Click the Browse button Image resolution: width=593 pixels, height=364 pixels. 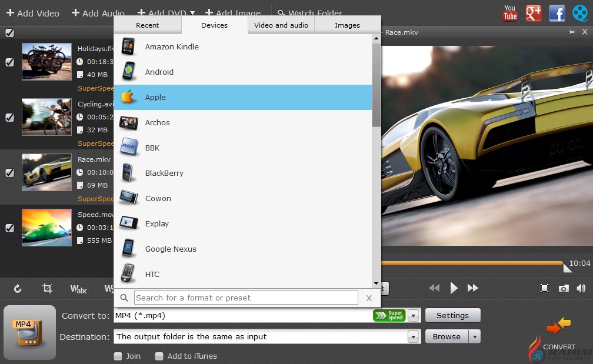(x=447, y=337)
